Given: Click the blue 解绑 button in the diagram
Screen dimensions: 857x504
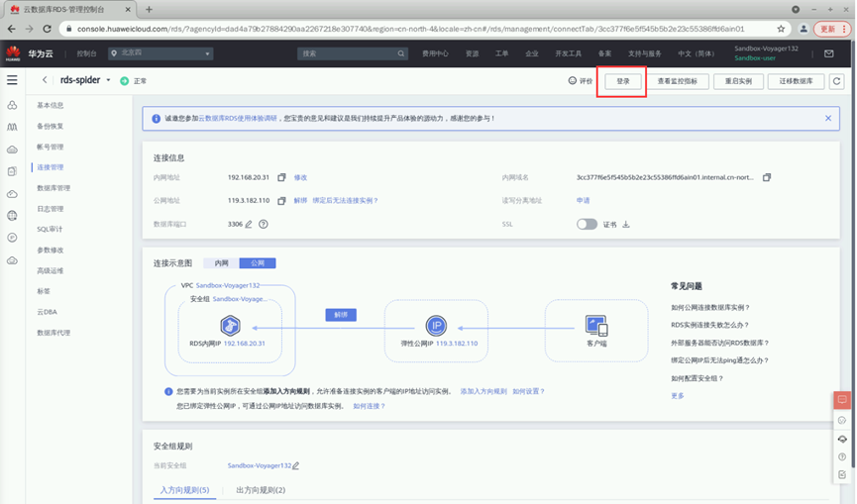Looking at the screenshot, I should tap(341, 315).
